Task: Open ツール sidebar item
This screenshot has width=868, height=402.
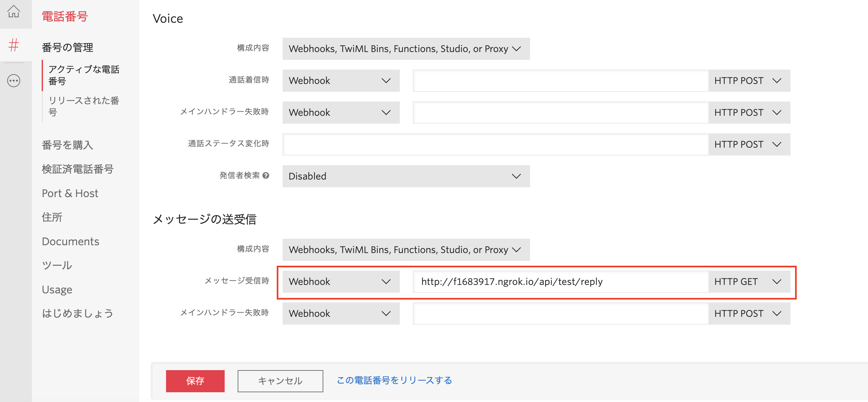Action: (x=57, y=265)
